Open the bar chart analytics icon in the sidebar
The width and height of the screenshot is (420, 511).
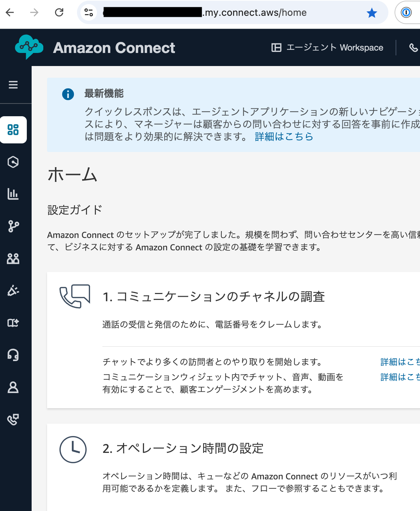pos(13,194)
